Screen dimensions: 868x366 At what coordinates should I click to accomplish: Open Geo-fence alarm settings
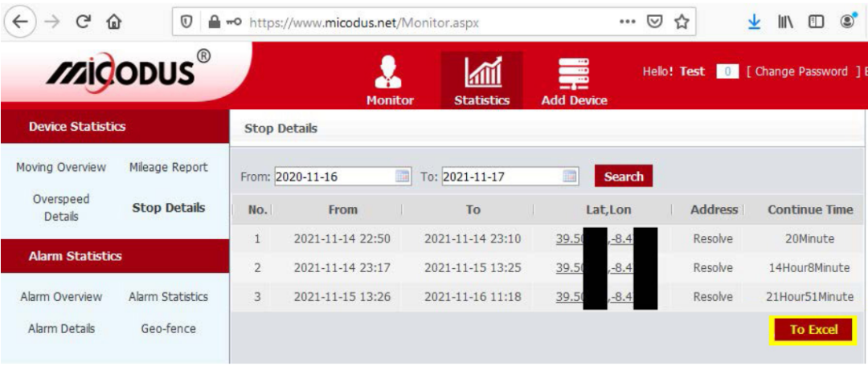click(x=168, y=328)
